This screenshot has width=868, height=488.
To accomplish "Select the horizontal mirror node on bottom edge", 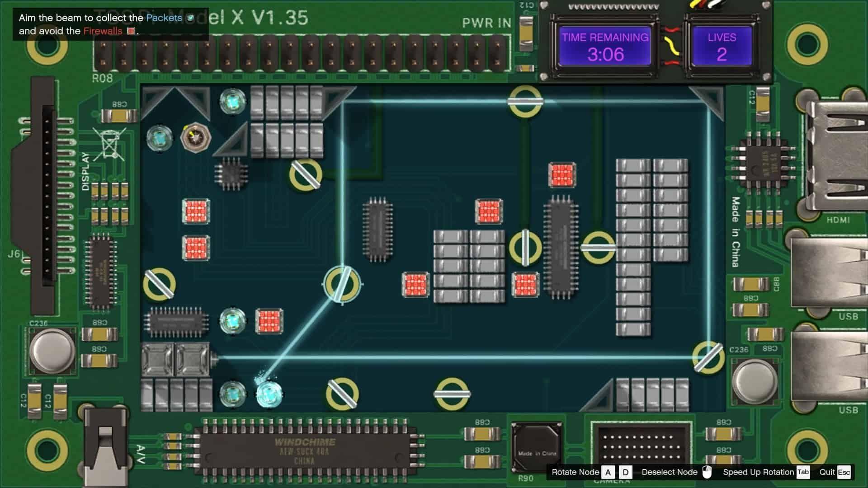I will pos(452,394).
